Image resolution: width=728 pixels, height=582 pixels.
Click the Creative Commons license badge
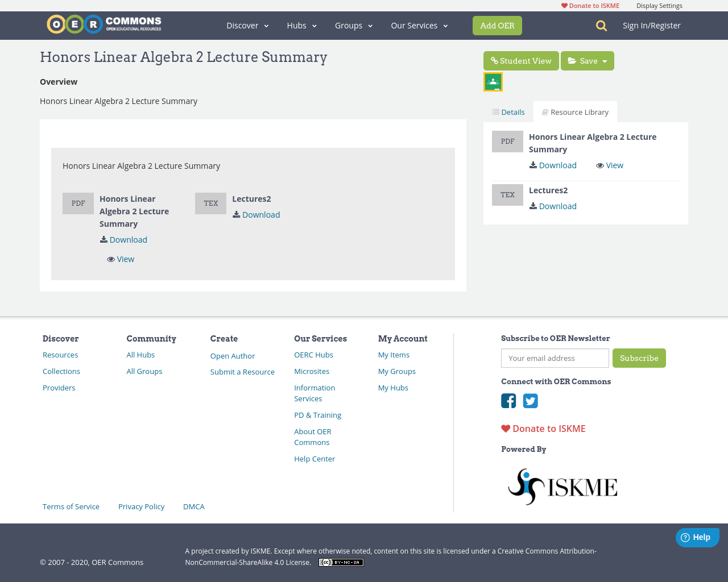pyautogui.click(x=341, y=562)
